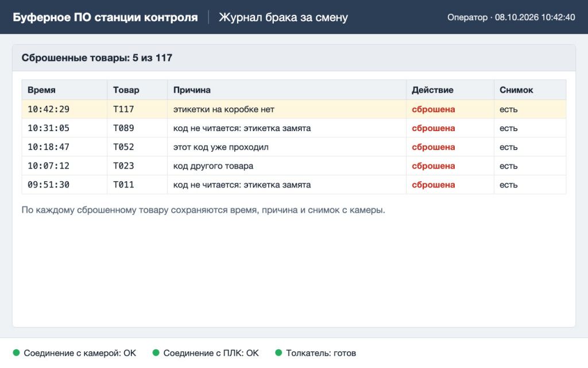This screenshot has width=588, height=368.
Task: Open snapshot 'есть' for T052
Action: [x=509, y=147]
